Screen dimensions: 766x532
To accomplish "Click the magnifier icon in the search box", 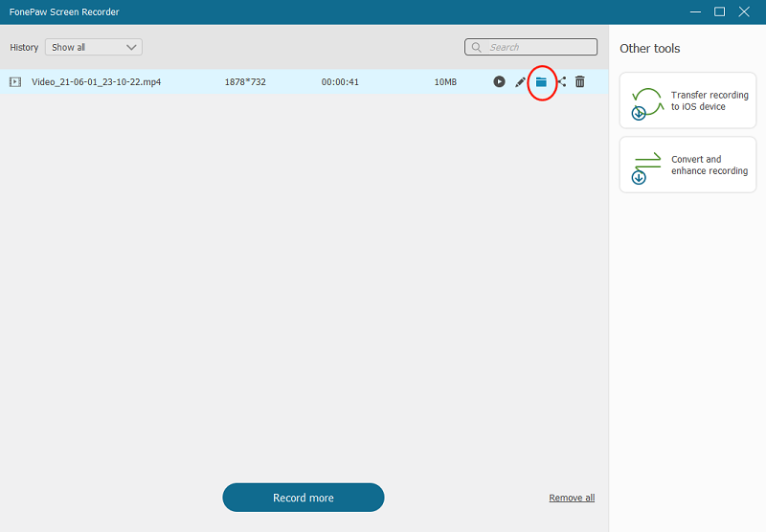I will coord(476,47).
